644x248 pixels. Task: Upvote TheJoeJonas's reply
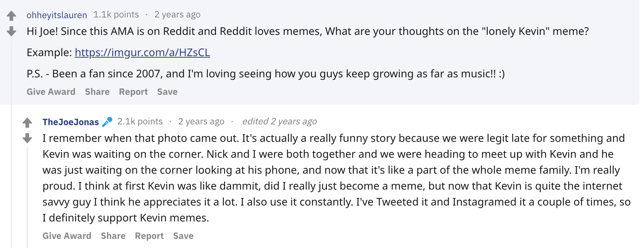coord(27,123)
